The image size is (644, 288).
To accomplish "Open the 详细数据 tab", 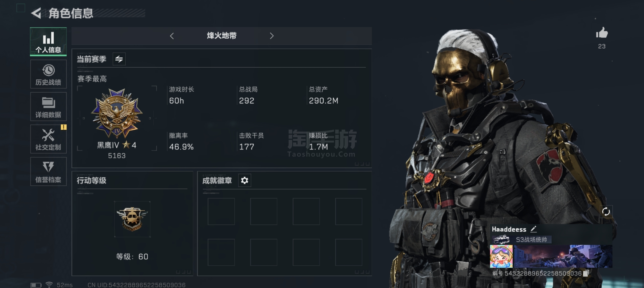I will click(48, 107).
